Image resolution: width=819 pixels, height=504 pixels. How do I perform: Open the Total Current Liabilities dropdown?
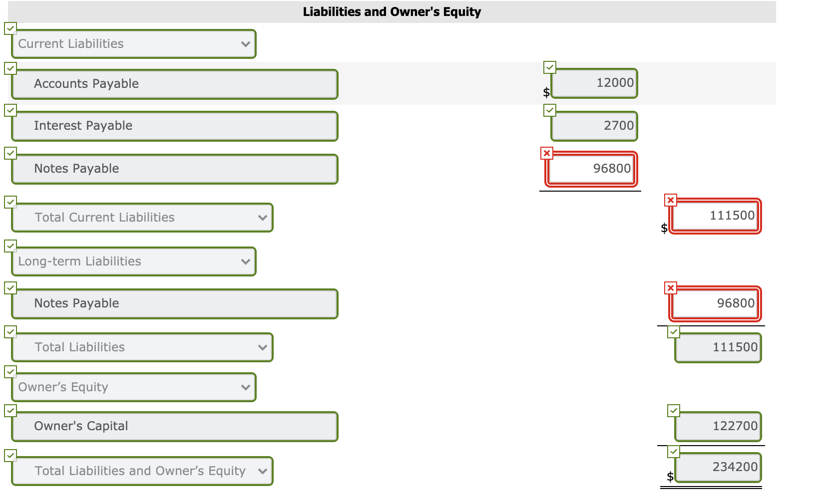pos(142,218)
